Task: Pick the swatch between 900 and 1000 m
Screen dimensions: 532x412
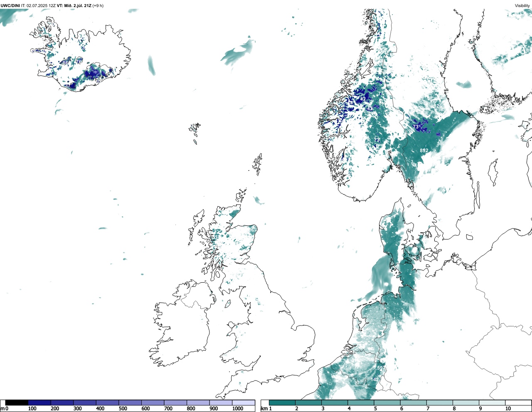Action: pos(221,403)
